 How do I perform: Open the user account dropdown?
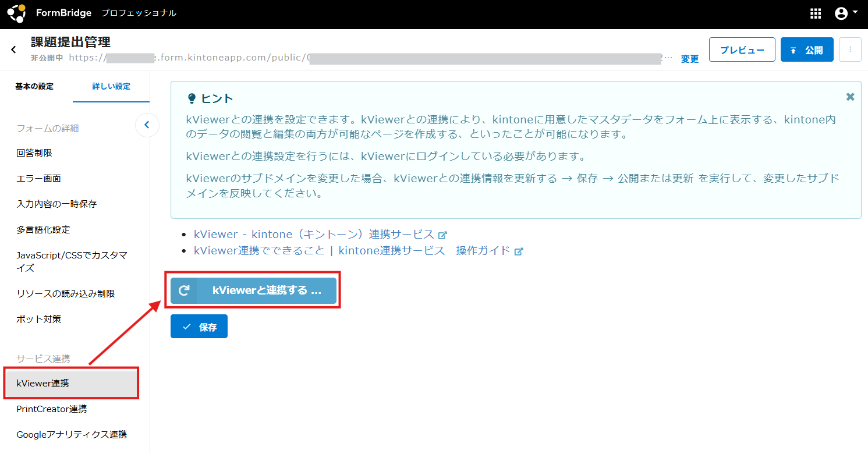coord(846,13)
